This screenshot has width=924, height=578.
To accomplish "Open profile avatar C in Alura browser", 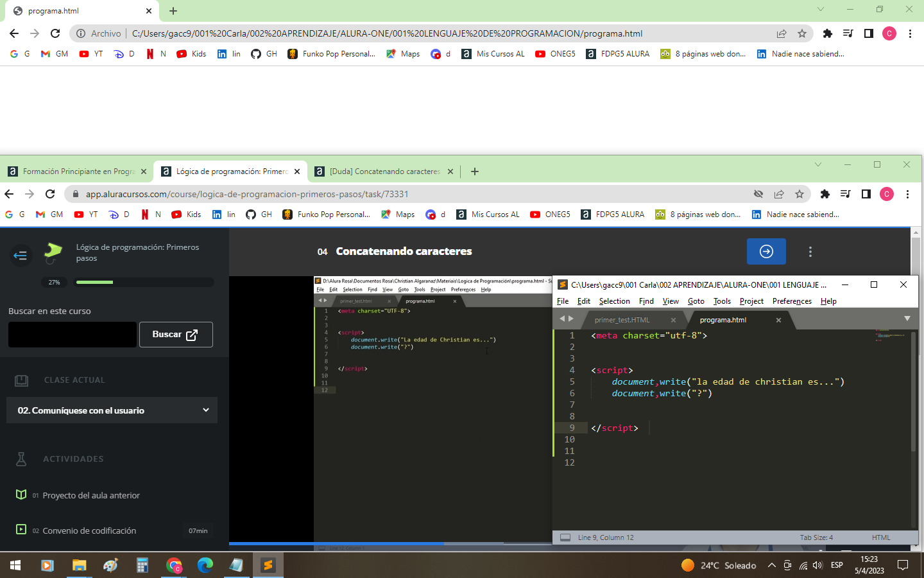I will (x=887, y=194).
